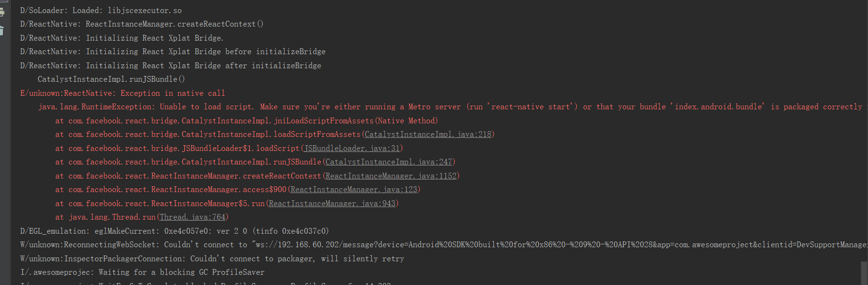The height and width of the screenshot is (285, 868).
Task: Select the 'Waiting for a blocking GC' line
Action: 142,272
